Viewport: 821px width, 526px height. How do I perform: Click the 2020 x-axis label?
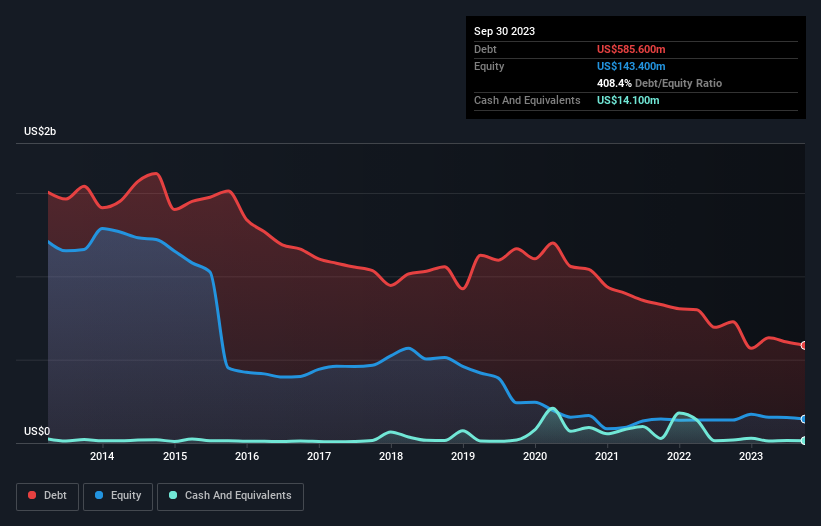(x=535, y=456)
